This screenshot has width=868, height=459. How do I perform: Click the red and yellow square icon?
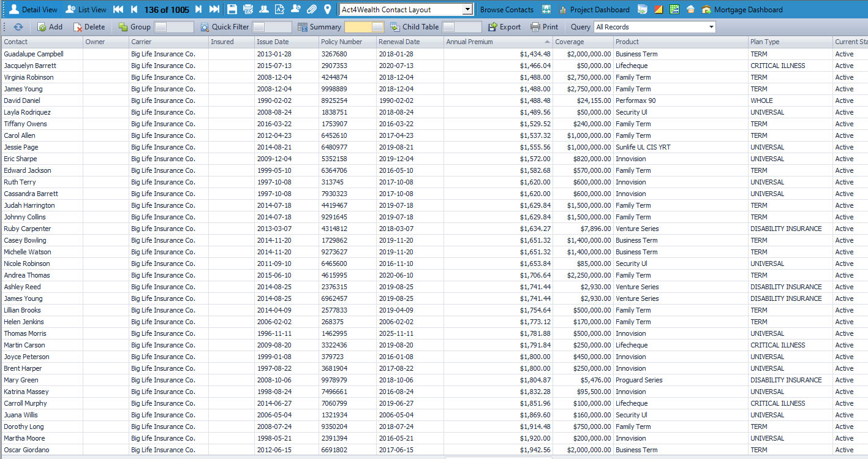coord(659,9)
